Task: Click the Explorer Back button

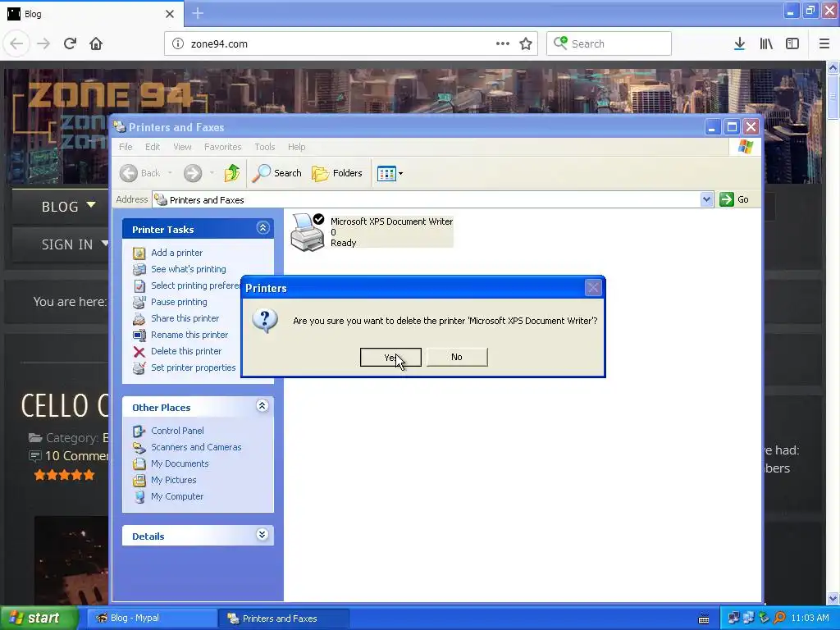Action: (x=139, y=173)
